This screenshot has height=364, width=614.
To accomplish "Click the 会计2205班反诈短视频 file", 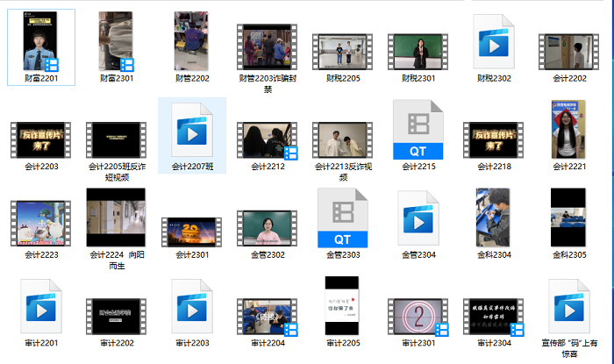I will pos(116,140).
